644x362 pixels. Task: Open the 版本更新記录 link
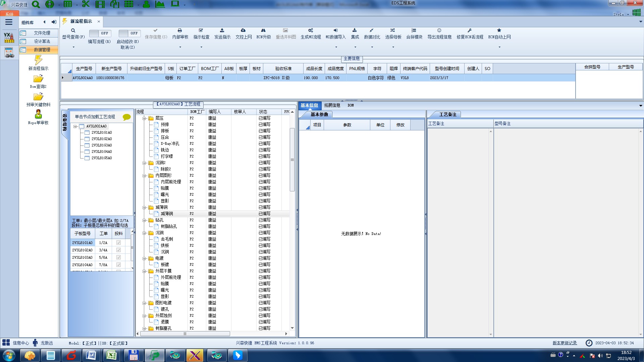tap(565, 343)
